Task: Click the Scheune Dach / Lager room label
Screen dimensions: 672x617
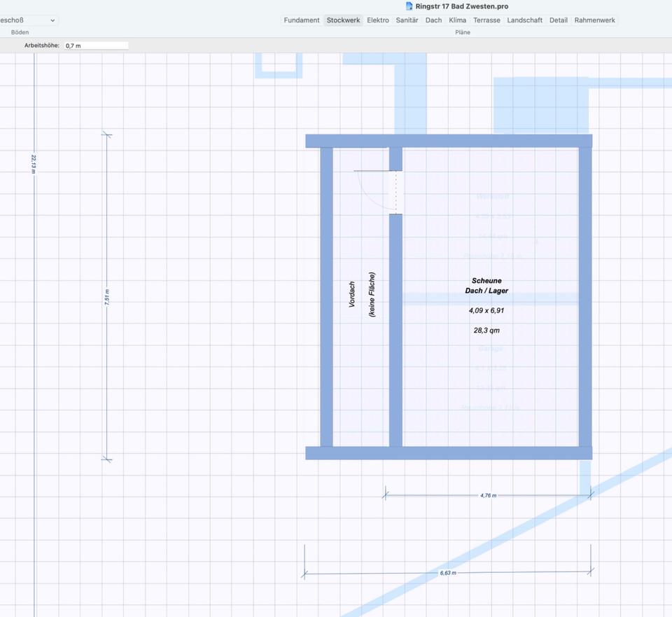Action: 486,286
